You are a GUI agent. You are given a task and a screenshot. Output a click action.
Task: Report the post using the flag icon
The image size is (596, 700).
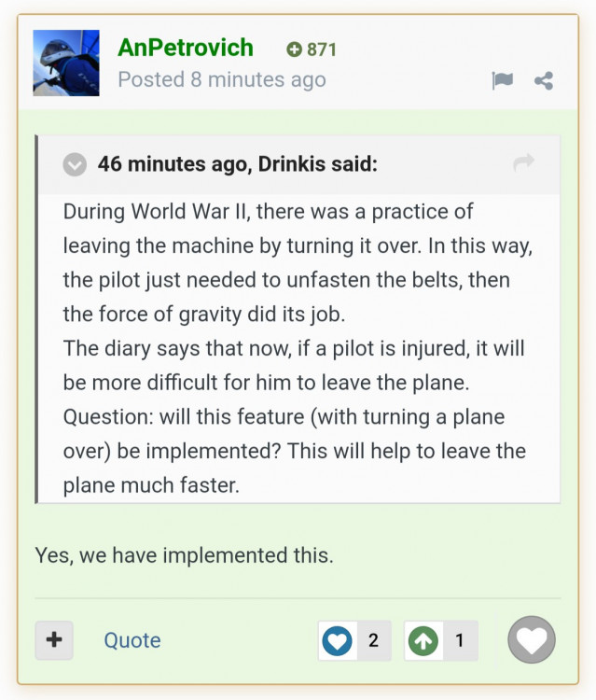[502, 80]
